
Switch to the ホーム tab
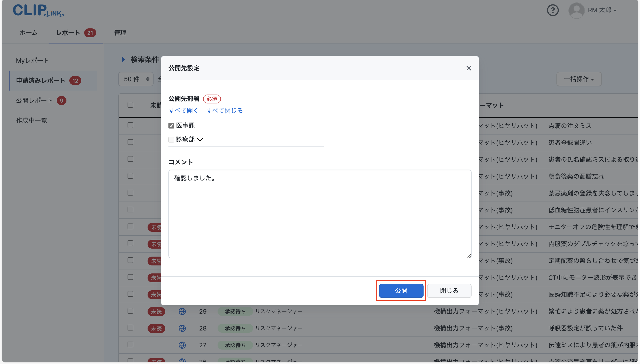coord(28,33)
